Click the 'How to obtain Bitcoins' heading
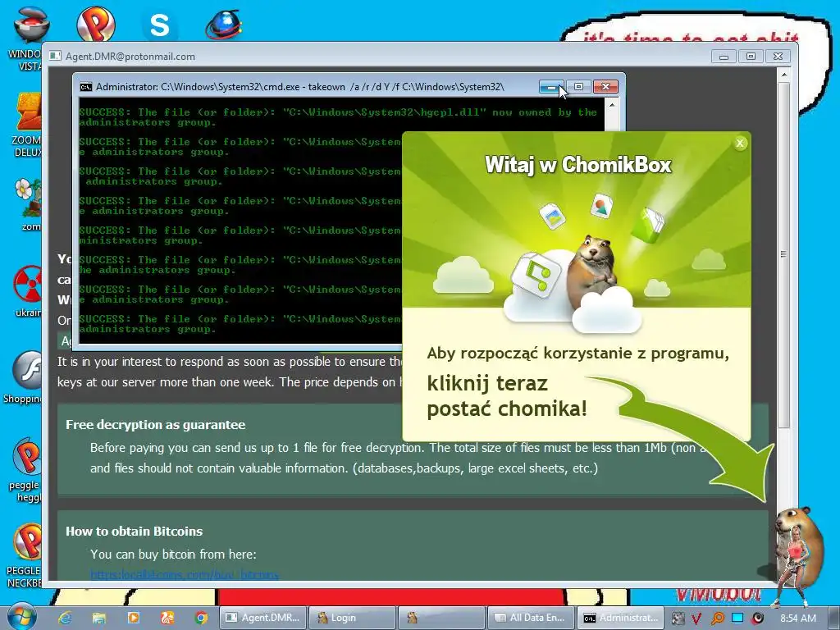The height and width of the screenshot is (630, 840). 134,532
